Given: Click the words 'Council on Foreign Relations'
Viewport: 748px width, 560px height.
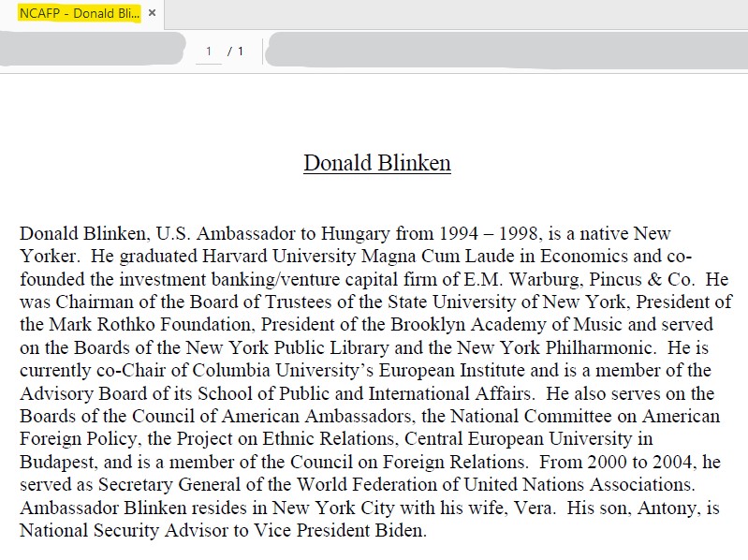Looking at the screenshot, I should coord(408,462).
